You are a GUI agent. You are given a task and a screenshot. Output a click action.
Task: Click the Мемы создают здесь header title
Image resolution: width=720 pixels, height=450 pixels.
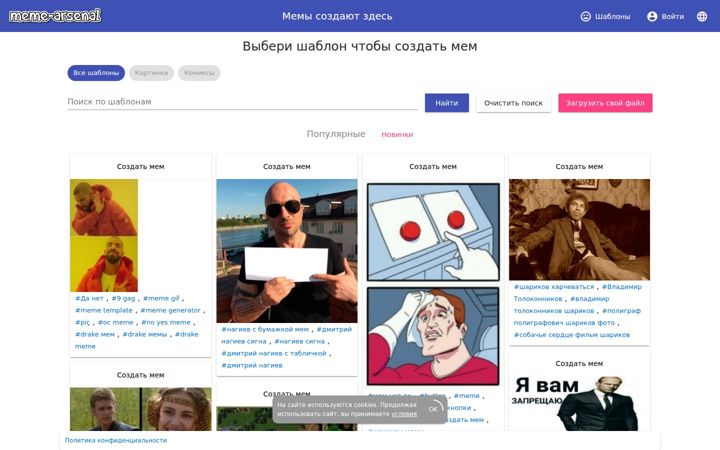[x=337, y=16]
